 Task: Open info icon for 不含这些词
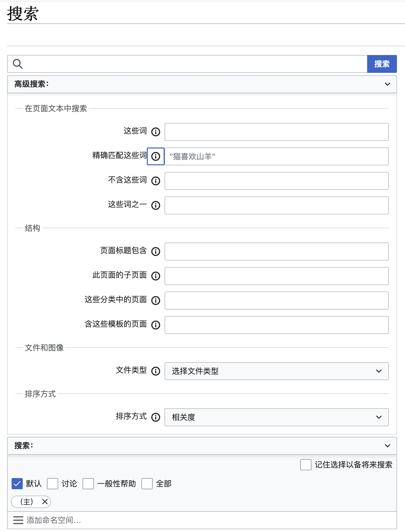click(x=156, y=181)
